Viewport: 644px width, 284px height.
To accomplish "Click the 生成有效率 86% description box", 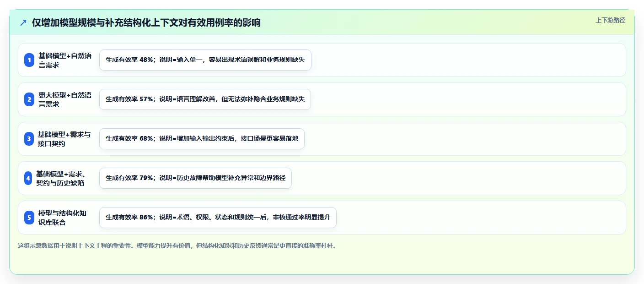I will point(218,218).
